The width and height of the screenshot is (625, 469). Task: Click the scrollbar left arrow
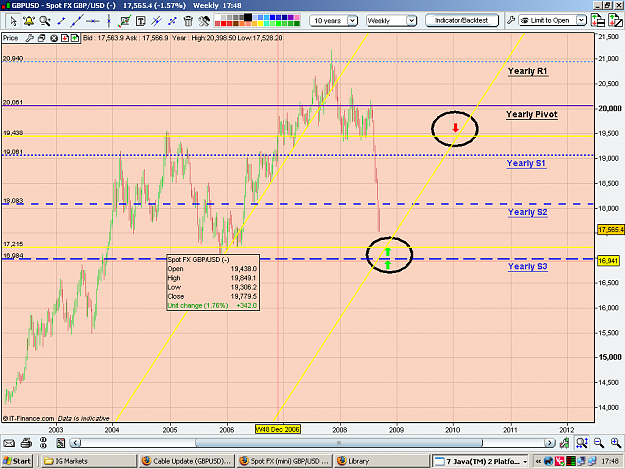click(x=75, y=443)
